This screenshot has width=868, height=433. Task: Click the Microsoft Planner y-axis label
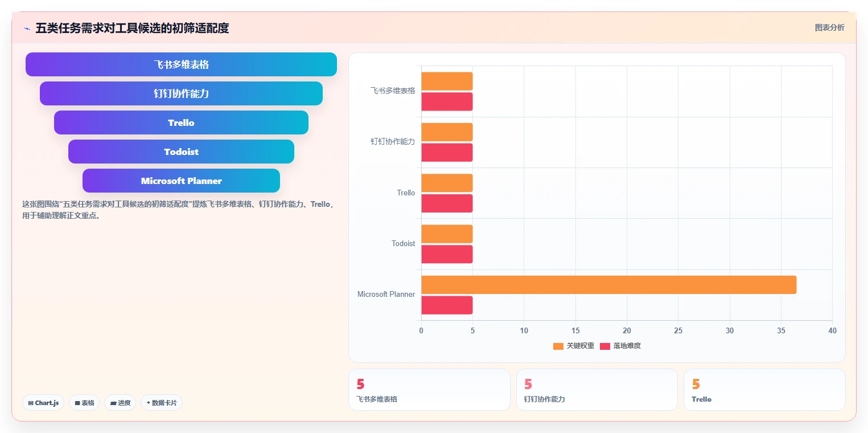[x=386, y=295]
